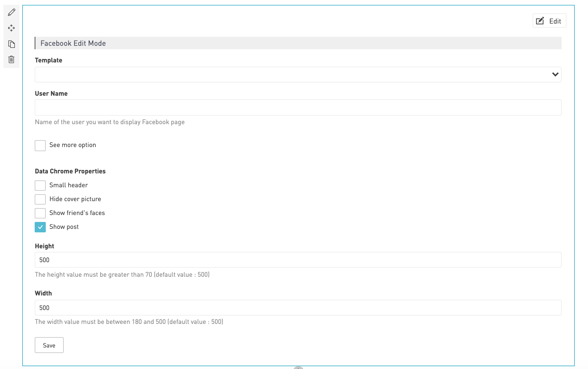Click the pencil edit icon in sidebar
Viewport: 588px width, 369px height.
coord(11,12)
